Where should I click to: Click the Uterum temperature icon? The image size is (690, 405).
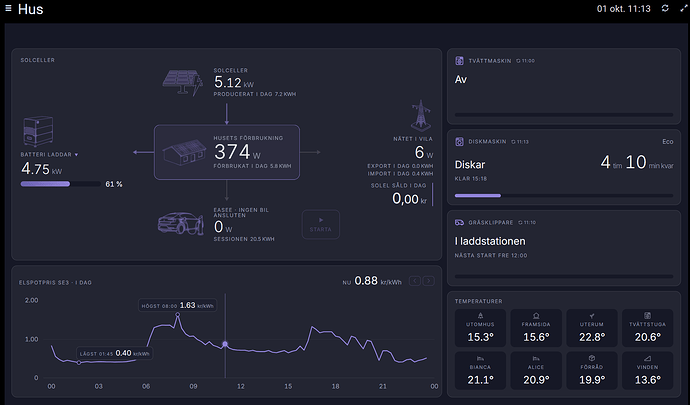click(x=591, y=316)
